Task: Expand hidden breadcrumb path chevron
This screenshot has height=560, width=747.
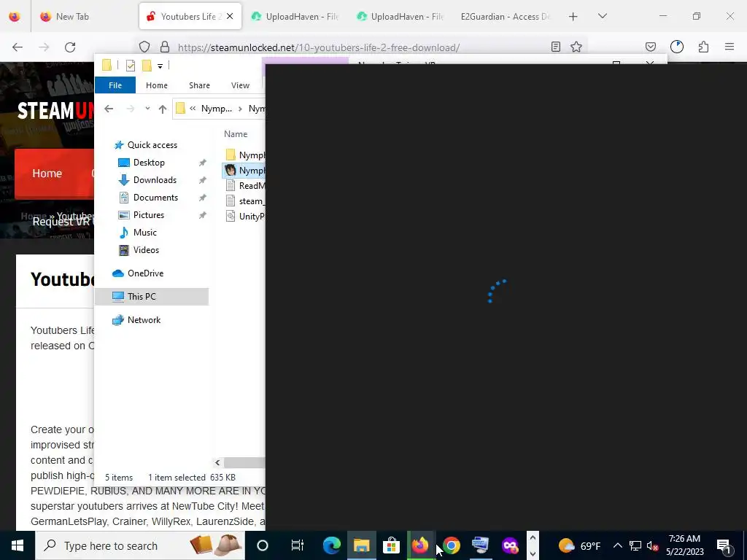Action: [x=193, y=109]
